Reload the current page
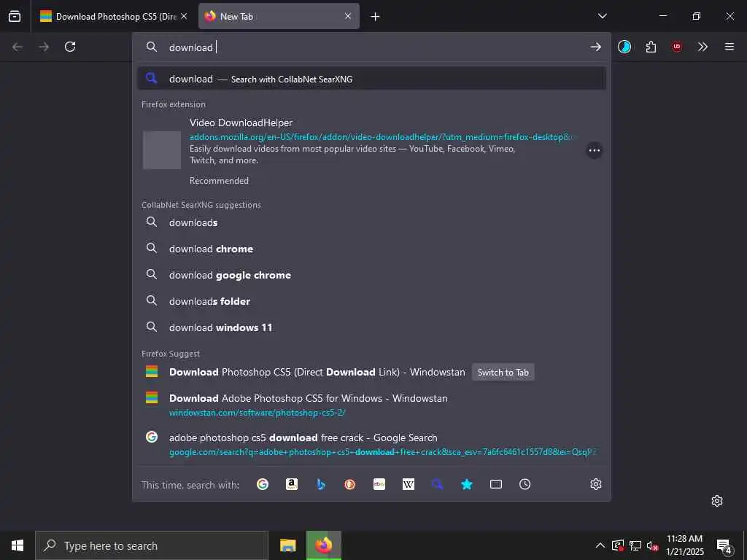This screenshot has height=560, width=747. pos(70,47)
